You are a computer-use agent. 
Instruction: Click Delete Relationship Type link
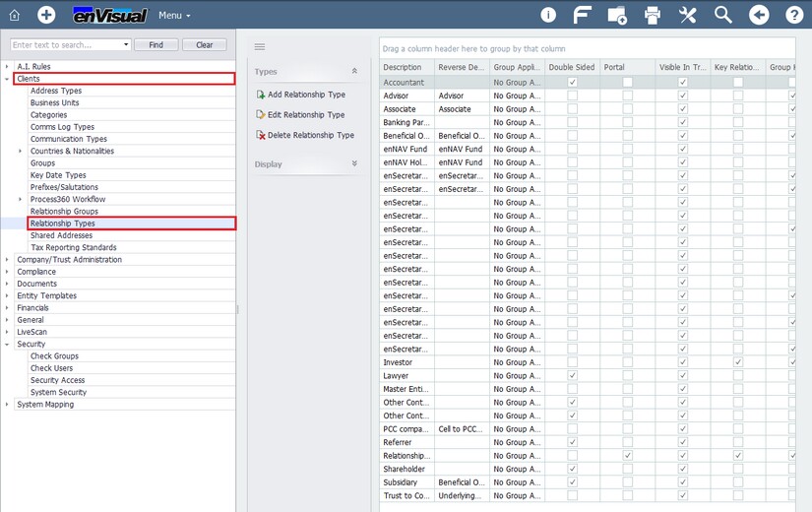click(311, 135)
